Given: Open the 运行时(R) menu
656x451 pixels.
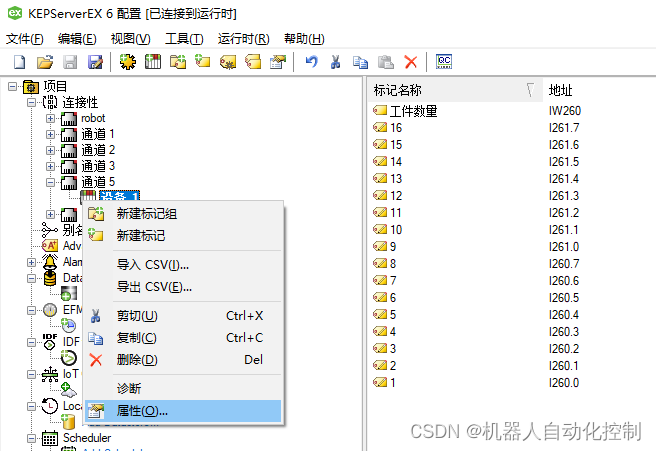Looking at the screenshot, I should [243, 39].
